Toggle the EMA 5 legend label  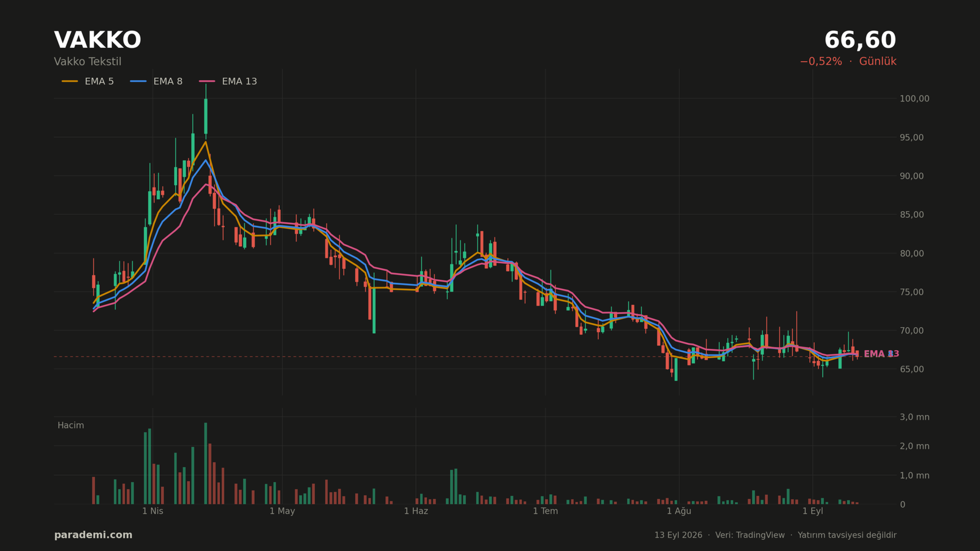[99, 81]
